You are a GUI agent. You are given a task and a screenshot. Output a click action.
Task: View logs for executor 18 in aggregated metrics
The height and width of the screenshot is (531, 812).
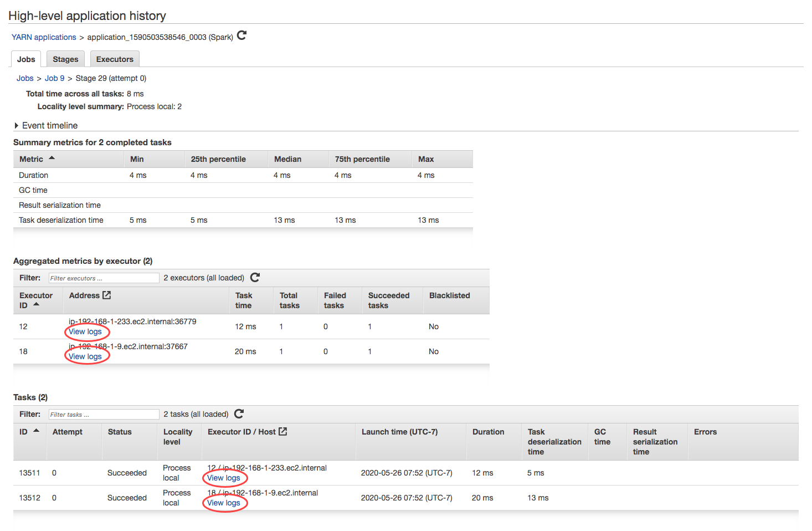(x=85, y=356)
